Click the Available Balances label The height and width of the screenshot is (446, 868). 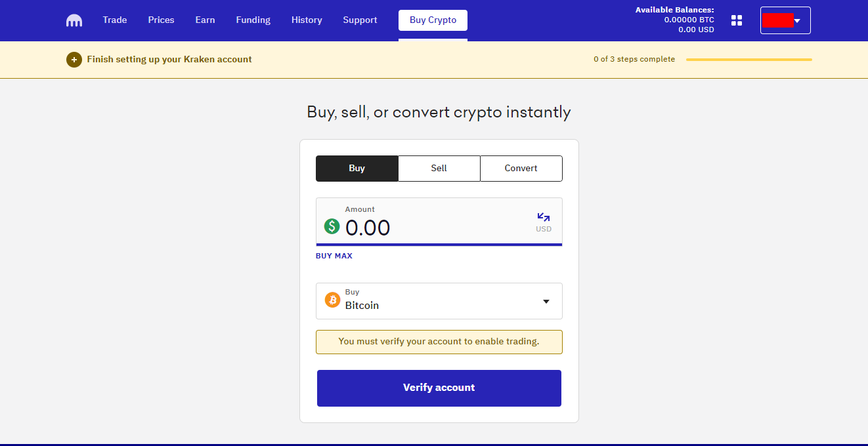click(x=675, y=10)
